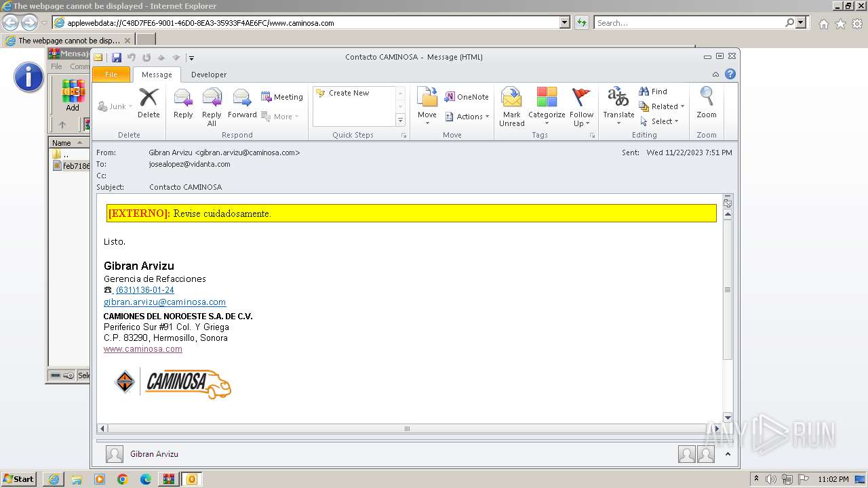Open Chrome from the taskbar

[123, 479]
